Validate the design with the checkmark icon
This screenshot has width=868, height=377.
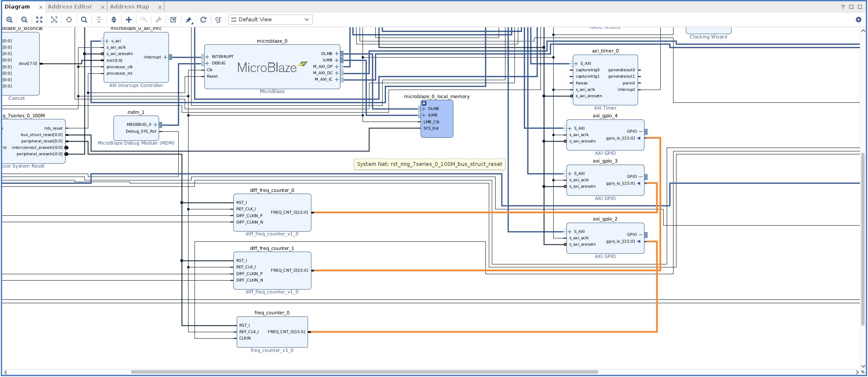point(174,20)
